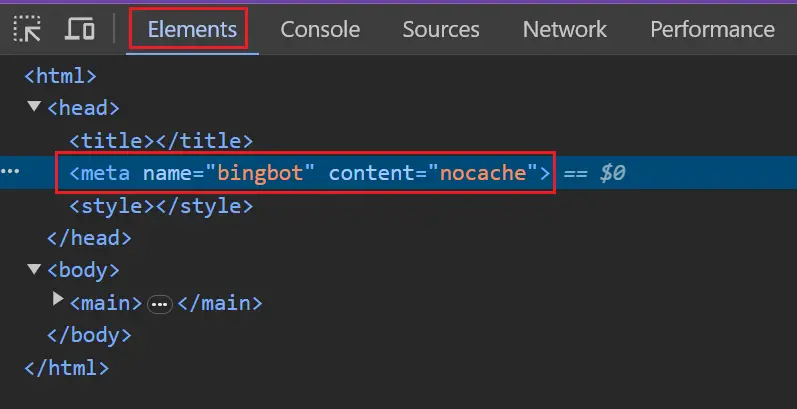Collapse the head element node

click(x=35, y=108)
